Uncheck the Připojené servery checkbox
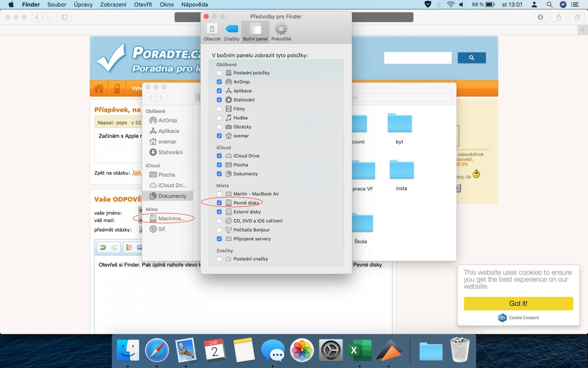Screen dimensions: 588x368 point(219,239)
